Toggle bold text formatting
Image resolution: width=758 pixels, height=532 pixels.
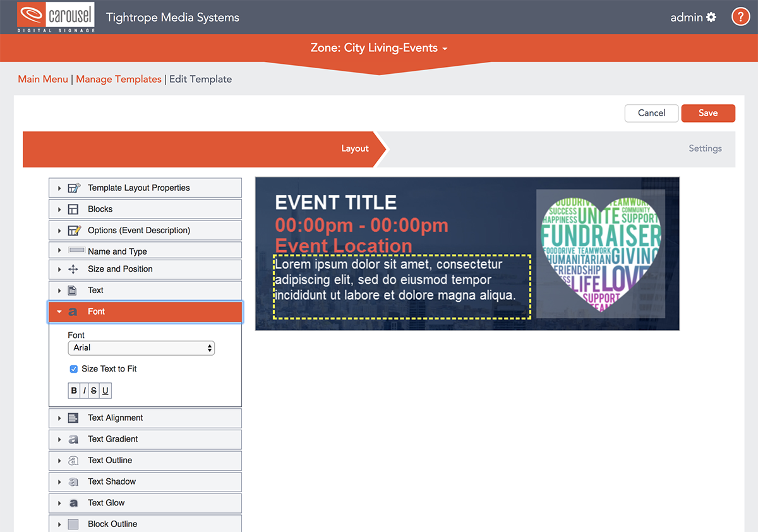(x=74, y=390)
